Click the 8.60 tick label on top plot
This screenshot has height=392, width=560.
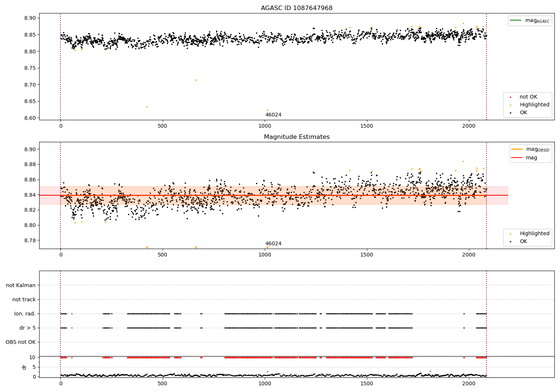30,118
